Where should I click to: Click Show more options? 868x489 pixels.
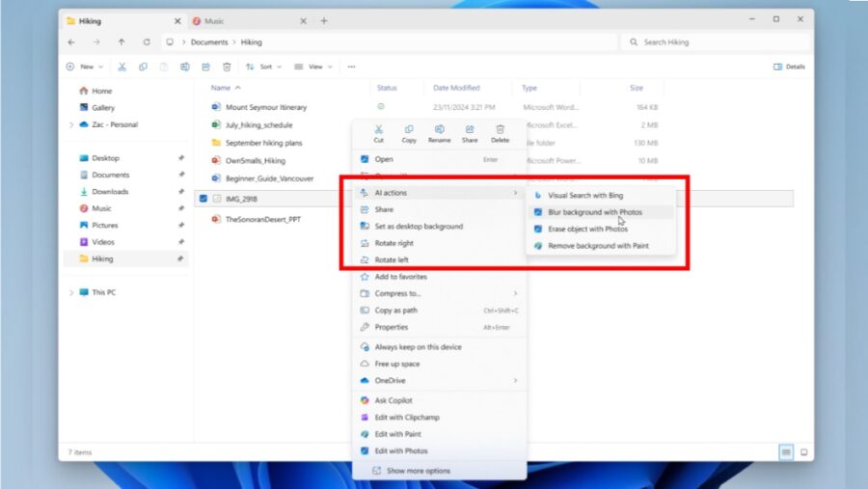coord(440,471)
